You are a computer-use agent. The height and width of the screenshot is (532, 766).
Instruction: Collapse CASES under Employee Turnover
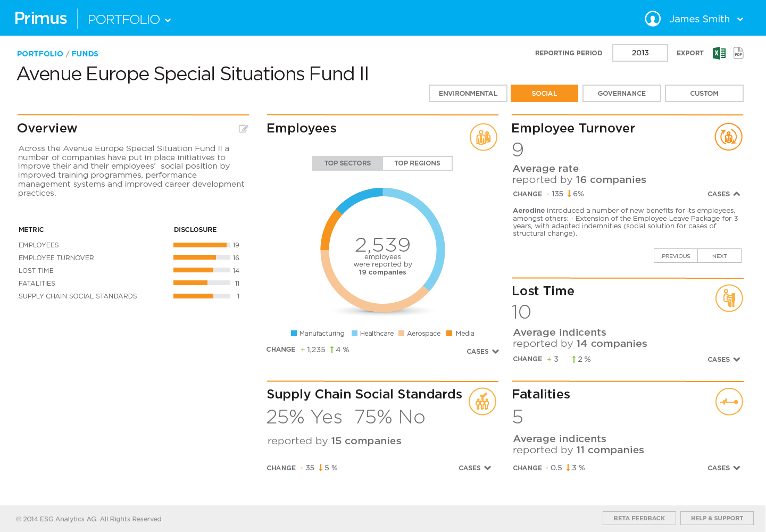[x=724, y=194]
